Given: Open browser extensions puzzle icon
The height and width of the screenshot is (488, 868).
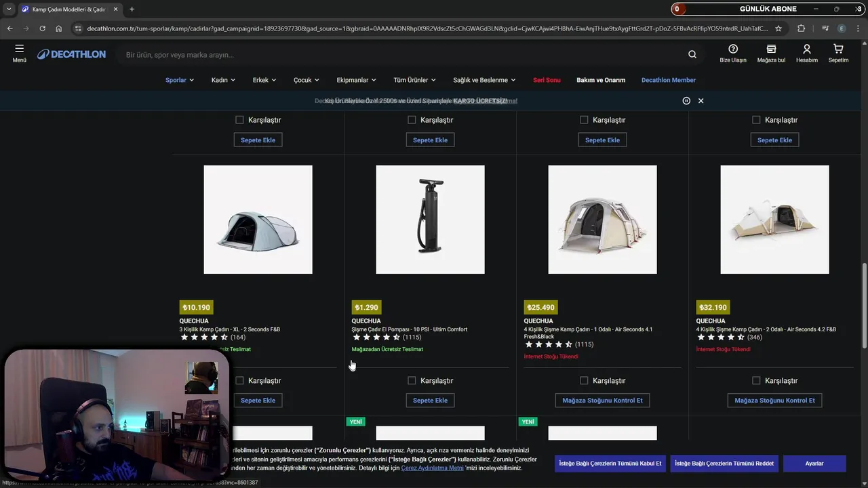Looking at the screenshot, I should tap(802, 28).
